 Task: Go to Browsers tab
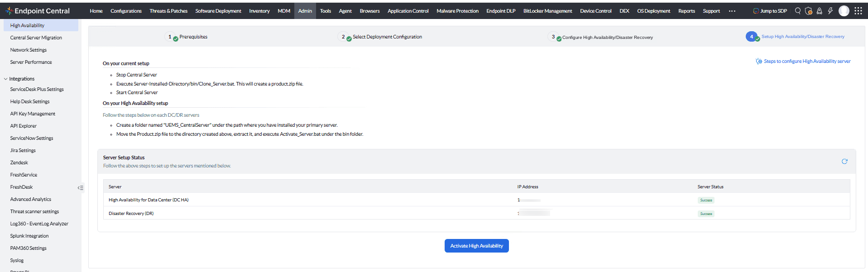(x=369, y=11)
